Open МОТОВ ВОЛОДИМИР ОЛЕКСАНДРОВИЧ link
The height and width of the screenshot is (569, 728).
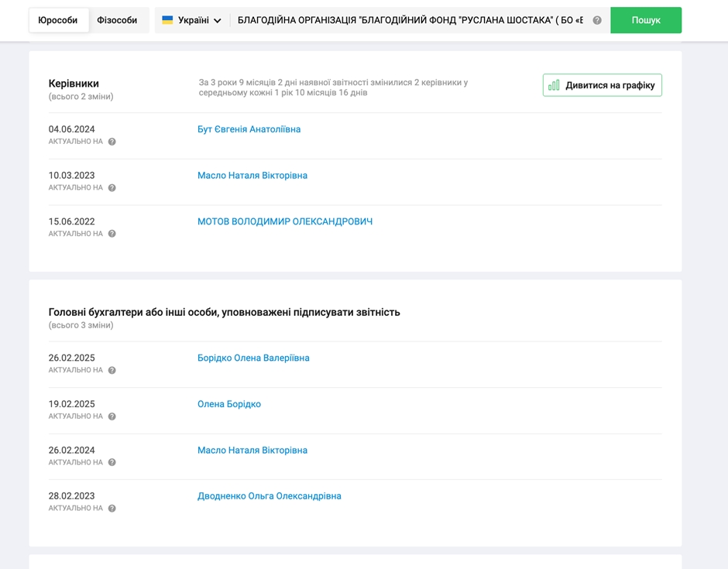(x=284, y=221)
